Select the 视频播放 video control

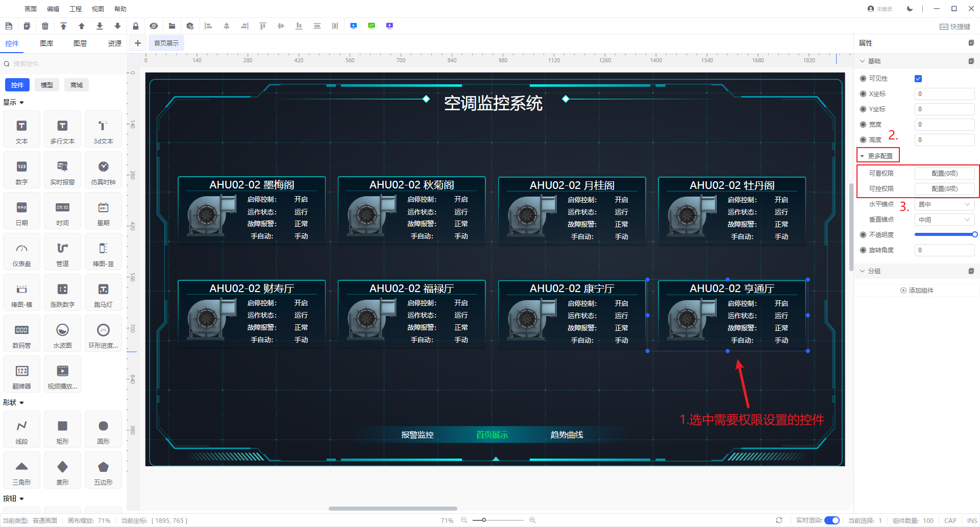(62, 376)
